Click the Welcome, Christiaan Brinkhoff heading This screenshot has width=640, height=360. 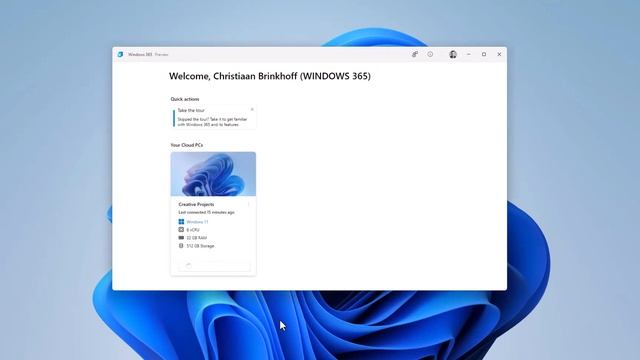point(270,76)
